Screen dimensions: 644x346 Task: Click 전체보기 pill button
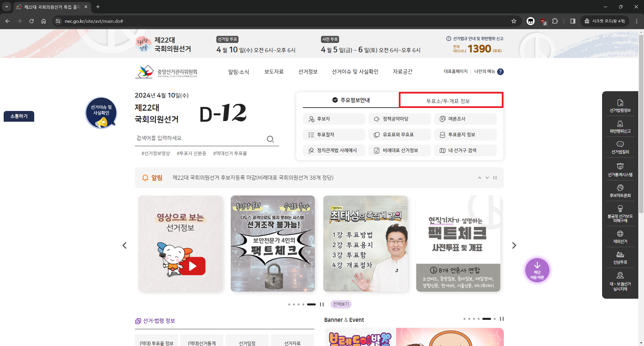tap(341, 304)
